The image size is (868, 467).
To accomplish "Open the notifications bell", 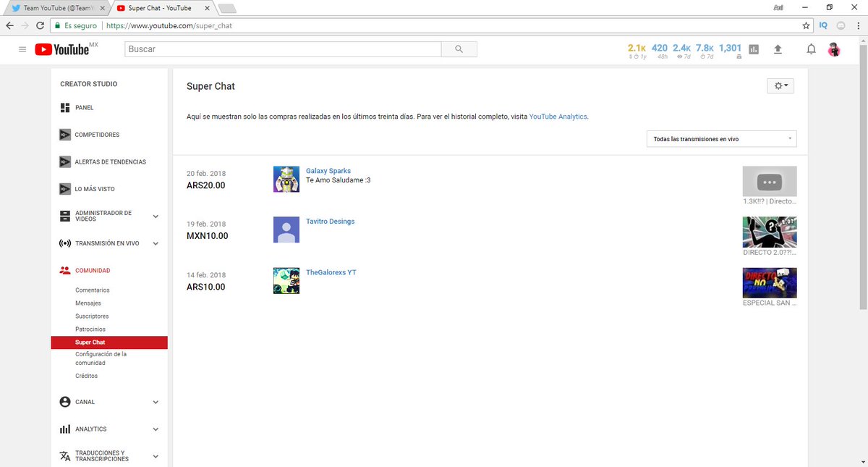I will click(x=812, y=49).
